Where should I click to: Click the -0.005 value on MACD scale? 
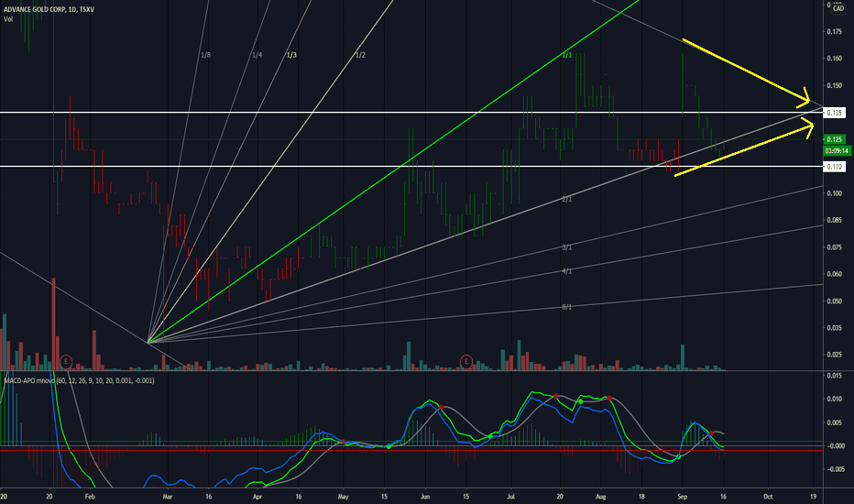[835, 469]
